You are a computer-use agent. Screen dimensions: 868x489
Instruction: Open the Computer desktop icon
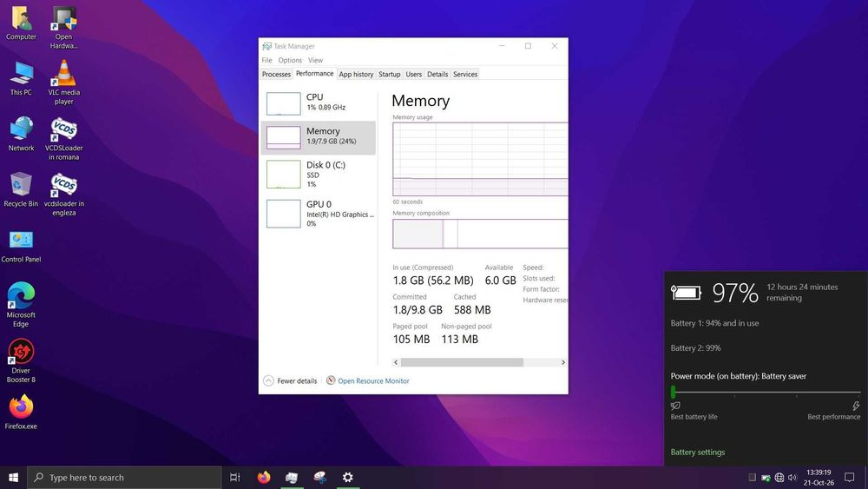pyautogui.click(x=21, y=23)
